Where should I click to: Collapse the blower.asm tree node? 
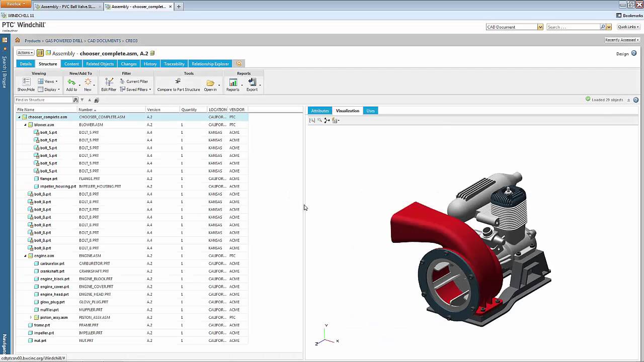coord(25,125)
